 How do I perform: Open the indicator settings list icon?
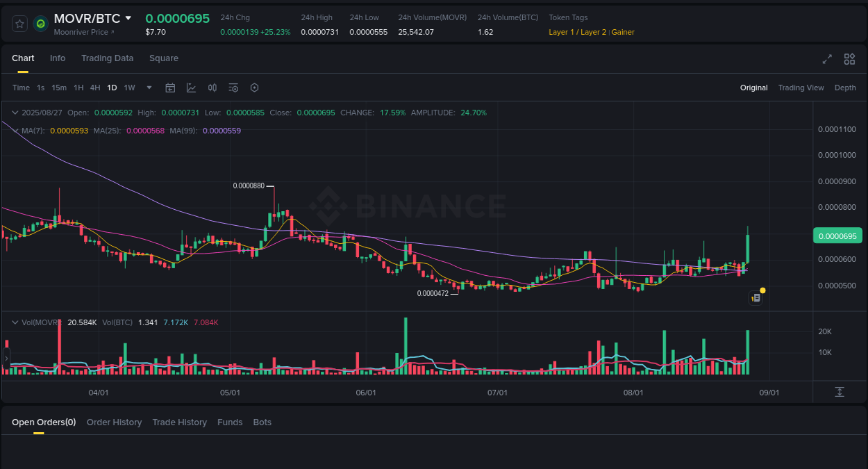point(233,88)
